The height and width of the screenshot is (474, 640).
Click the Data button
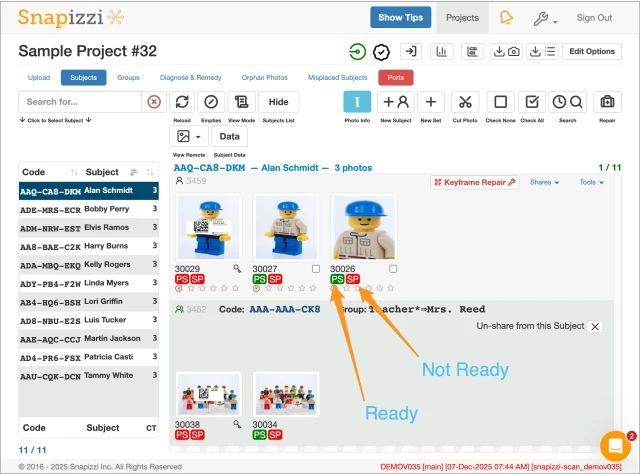(229, 136)
